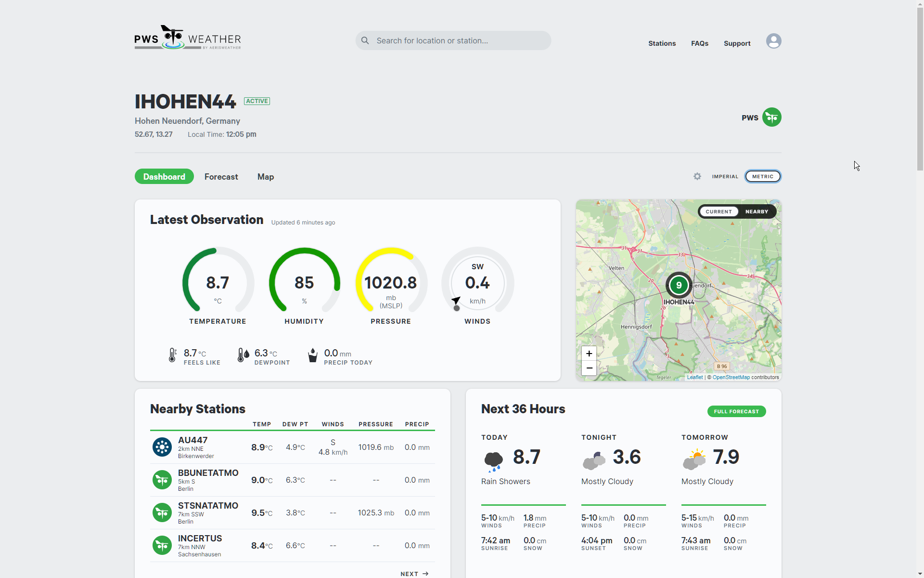Zoom in on the map
Screen dimensions: 924x578
(589, 354)
